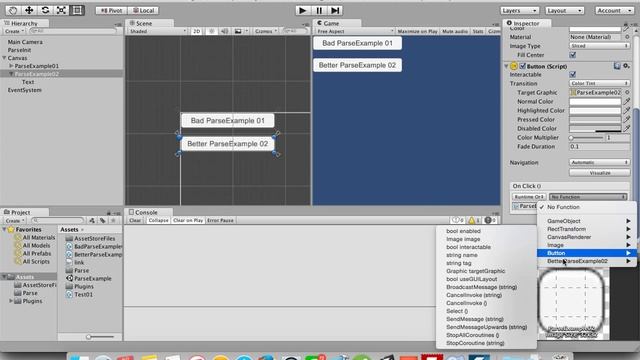Switch to the Inspector tab
This screenshot has height=360, width=640.
[526, 23]
